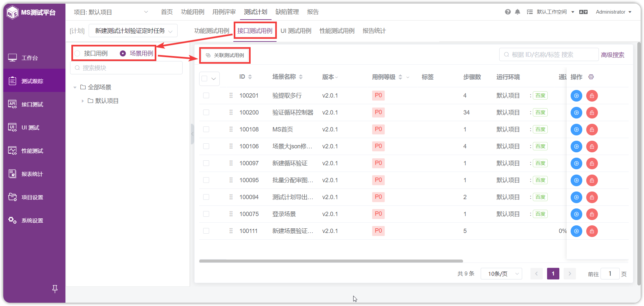This screenshot has height=306, width=644.
Task: Unlink scenario 100201 with red icon
Action: pos(592,96)
